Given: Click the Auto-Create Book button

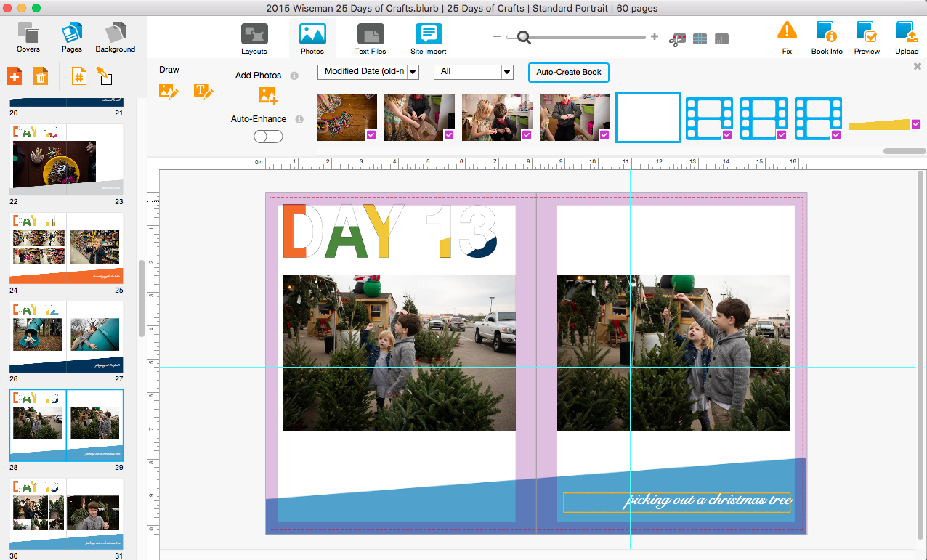Looking at the screenshot, I should click(x=568, y=73).
